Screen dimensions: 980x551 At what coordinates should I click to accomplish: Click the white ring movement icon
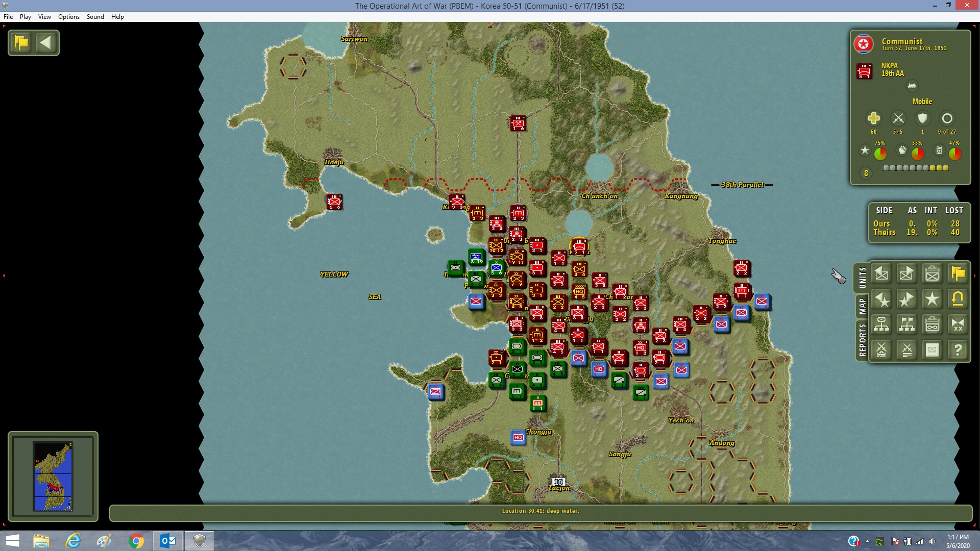point(947,119)
